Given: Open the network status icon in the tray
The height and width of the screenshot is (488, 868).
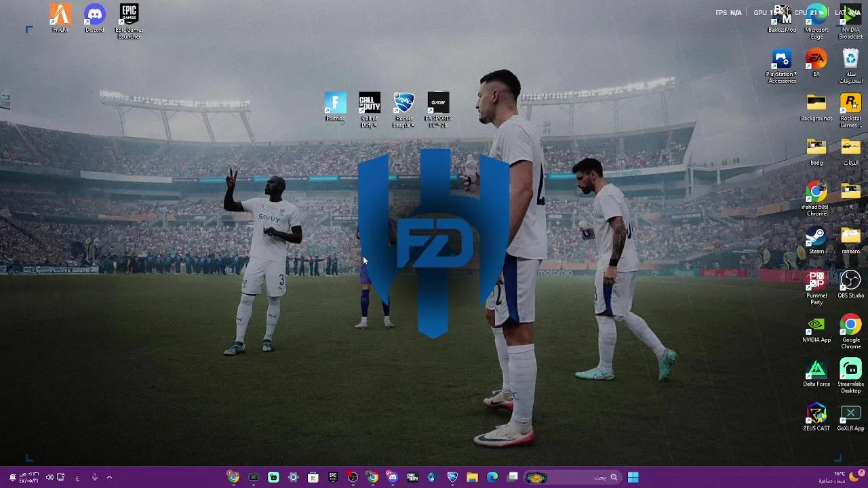Looking at the screenshot, I should click(61, 477).
